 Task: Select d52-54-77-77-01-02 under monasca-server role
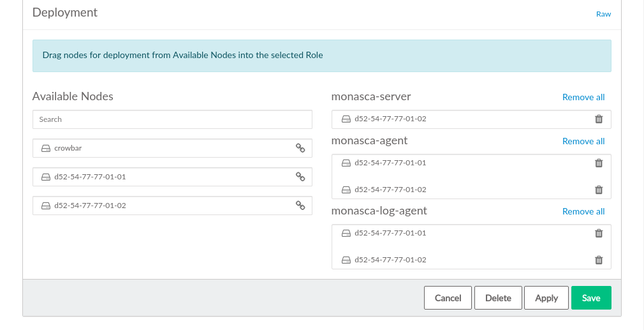coord(390,119)
